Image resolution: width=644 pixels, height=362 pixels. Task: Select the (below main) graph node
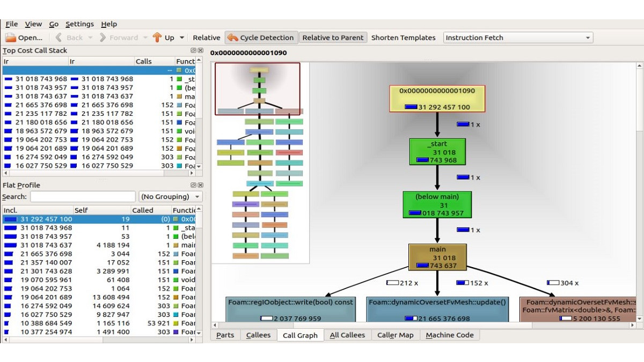click(437, 204)
